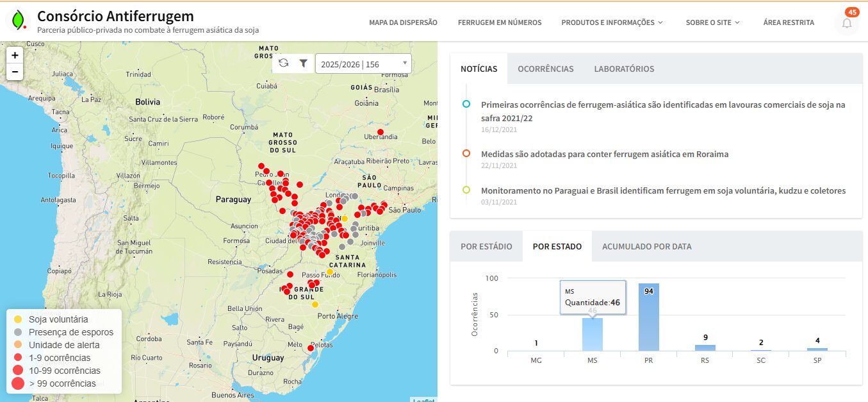868x402 pixels.
Task: Click the map refresh icon
Action: point(284,63)
